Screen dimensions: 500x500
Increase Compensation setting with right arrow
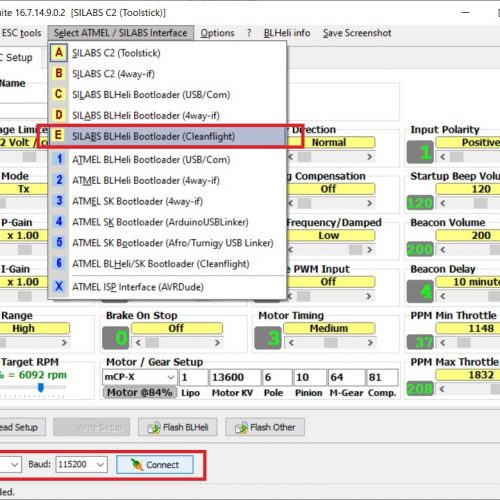tap(370, 203)
